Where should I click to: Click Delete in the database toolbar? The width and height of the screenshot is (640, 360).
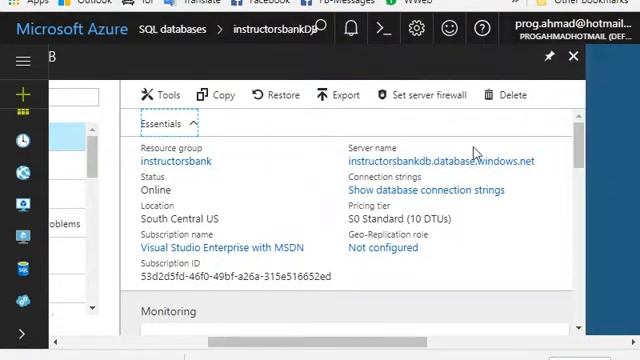(505, 95)
